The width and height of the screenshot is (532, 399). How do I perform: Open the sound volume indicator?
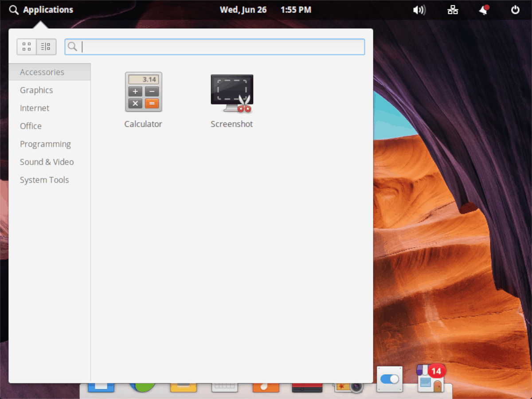(419, 10)
